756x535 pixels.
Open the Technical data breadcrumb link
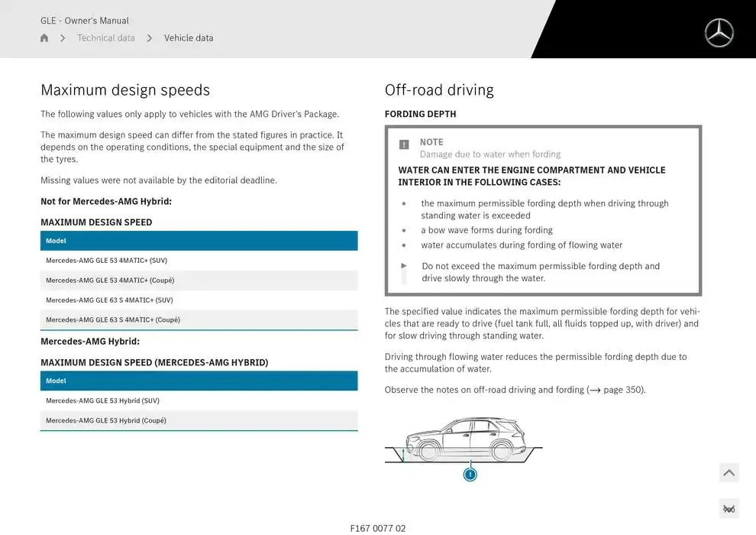click(x=105, y=37)
